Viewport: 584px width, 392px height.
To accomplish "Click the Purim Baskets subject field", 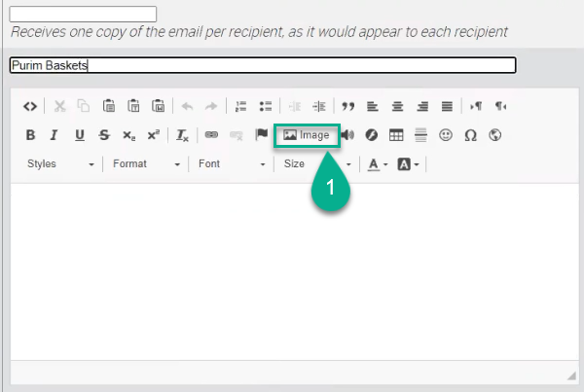I will pyautogui.click(x=262, y=66).
